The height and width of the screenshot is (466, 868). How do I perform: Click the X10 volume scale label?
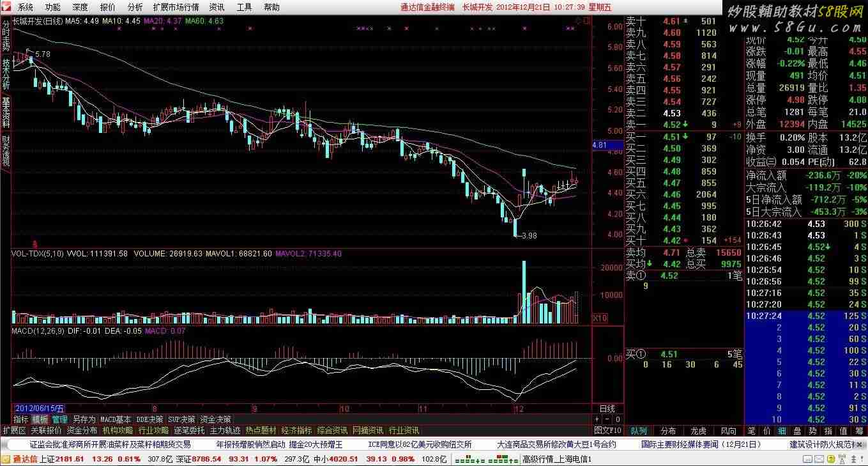point(600,318)
